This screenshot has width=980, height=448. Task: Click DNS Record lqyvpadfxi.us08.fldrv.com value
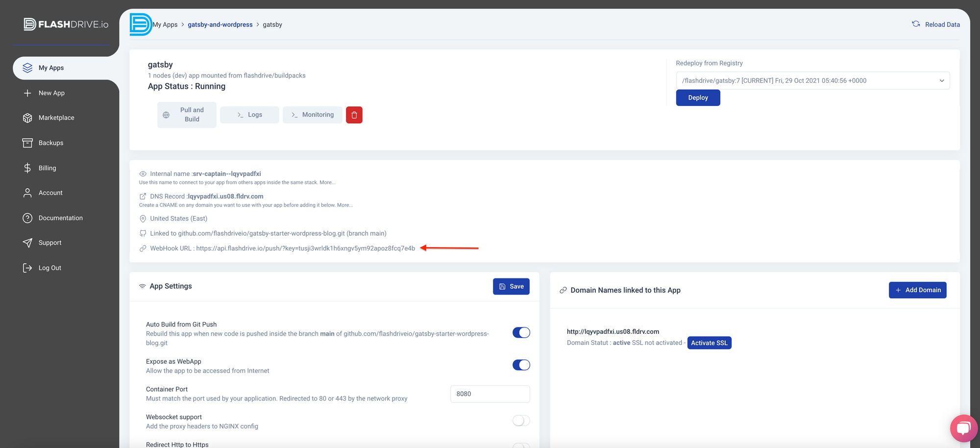(x=226, y=197)
